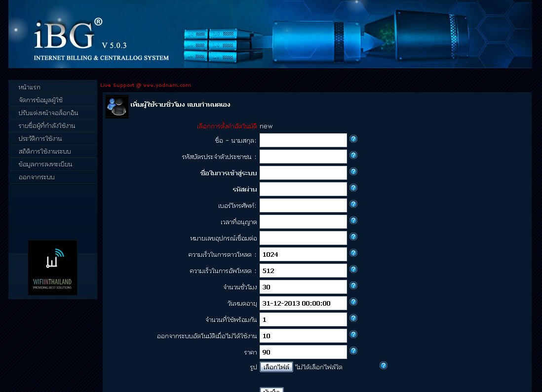Image resolution: width=542 pixels, height=392 pixels.
Task: Click the WIFIINTHAILAND logo banner
Action: pyautogui.click(x=52, y=268)
